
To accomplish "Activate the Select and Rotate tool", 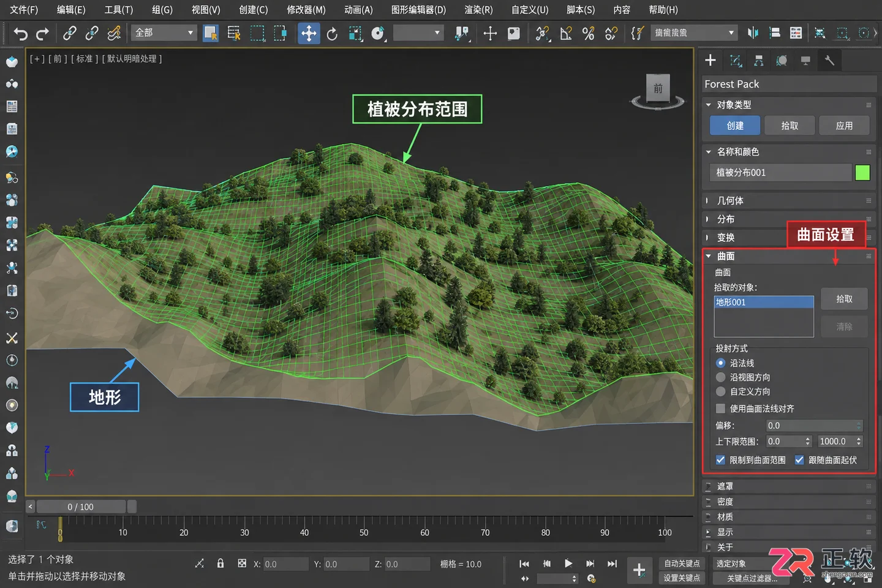I will click(332, 33).
